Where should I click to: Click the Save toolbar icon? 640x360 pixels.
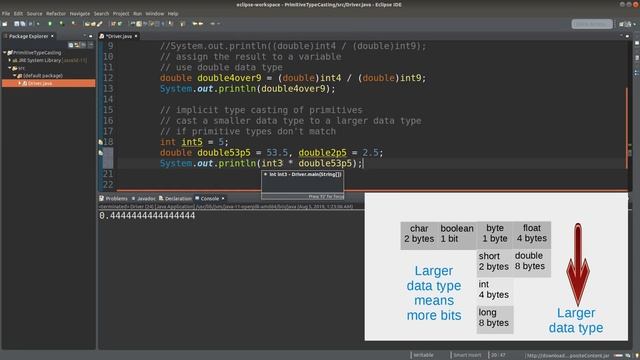click(x=17, y=24)
